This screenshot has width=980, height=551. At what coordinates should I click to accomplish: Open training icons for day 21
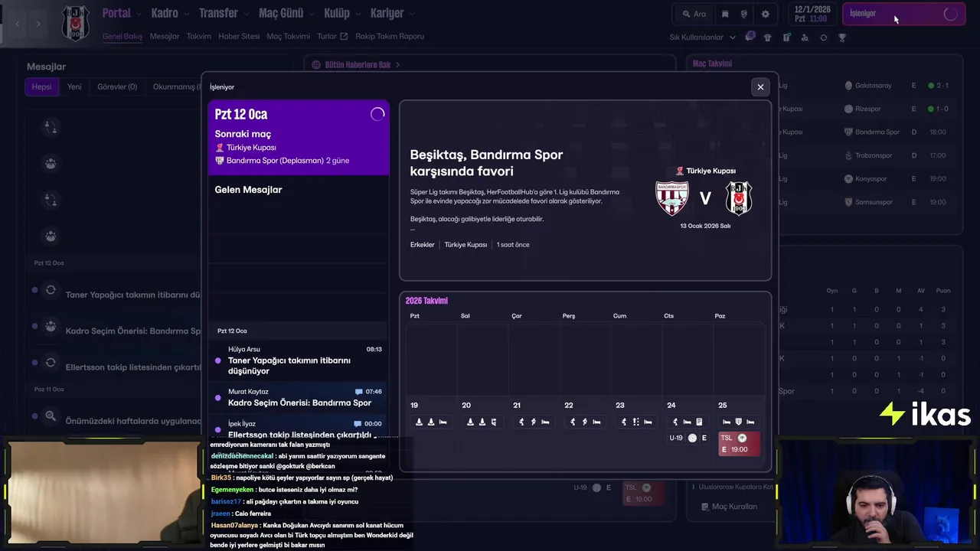click(x=534, y=422)
